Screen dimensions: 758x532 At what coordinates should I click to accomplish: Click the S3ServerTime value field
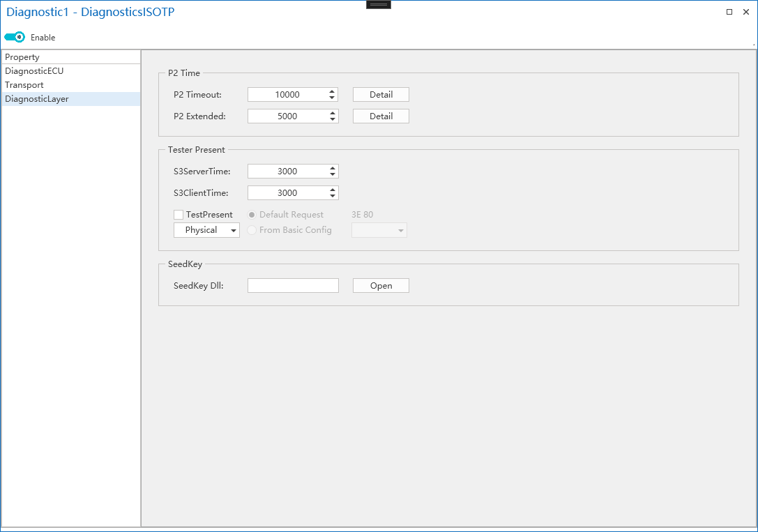point(287,172)
